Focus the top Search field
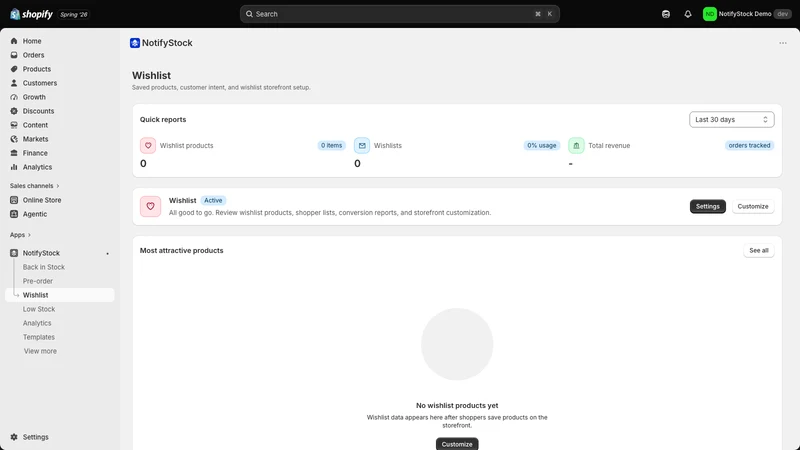Screen dimensions: 800x450 point(399,14)
